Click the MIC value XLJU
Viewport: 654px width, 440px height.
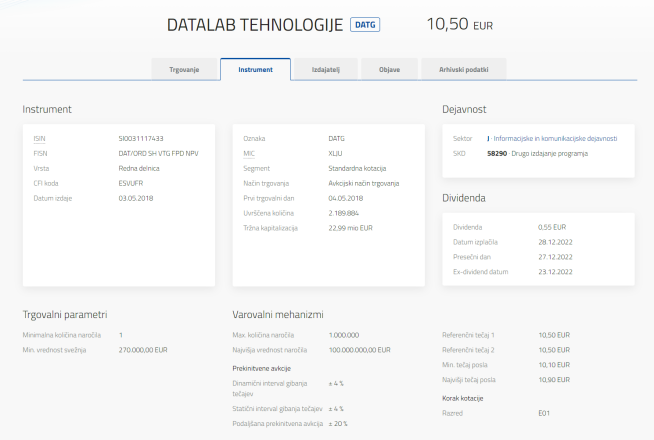[335, 153]
